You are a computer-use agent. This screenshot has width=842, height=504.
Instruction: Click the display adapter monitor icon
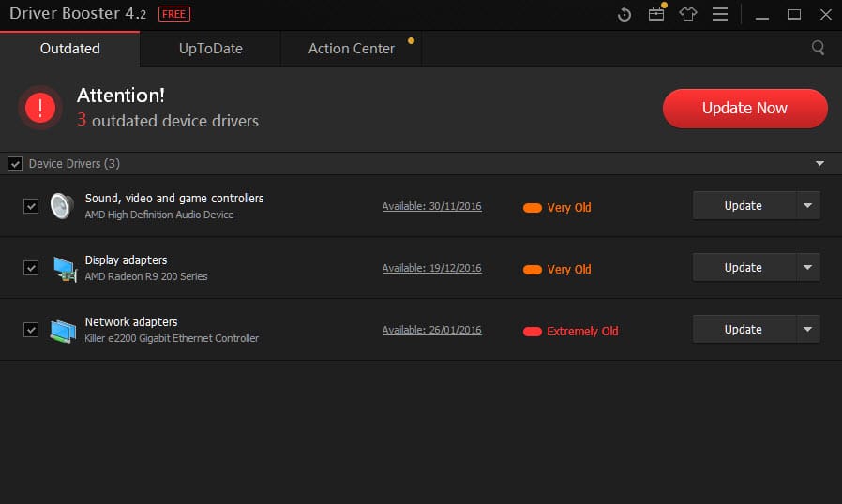click(x=64, y=268)
